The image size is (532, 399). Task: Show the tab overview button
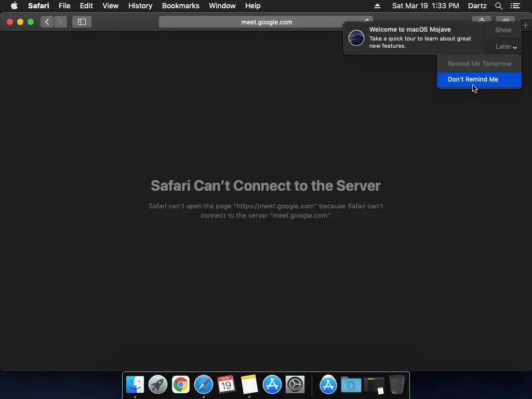coord(505,20)
